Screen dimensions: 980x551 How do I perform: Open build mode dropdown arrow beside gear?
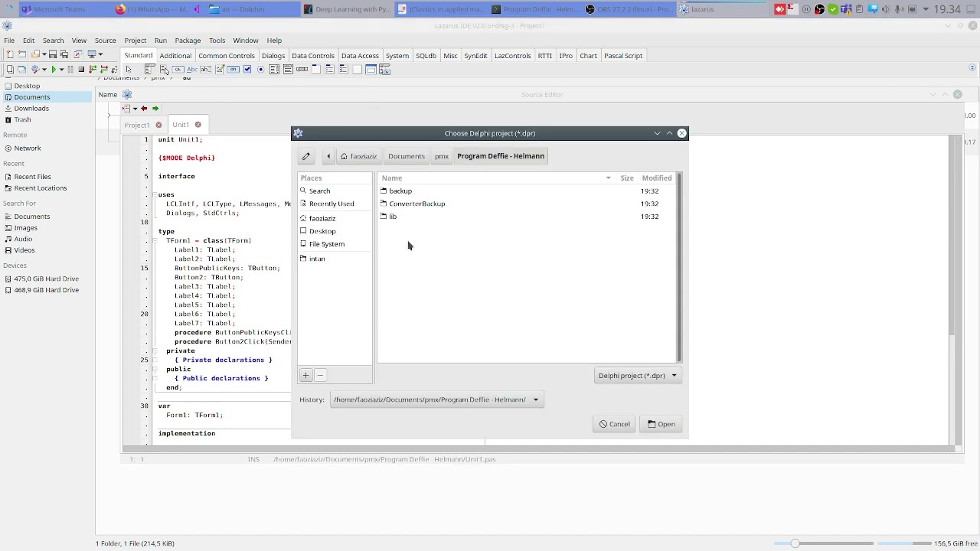(x=44, y=69)
